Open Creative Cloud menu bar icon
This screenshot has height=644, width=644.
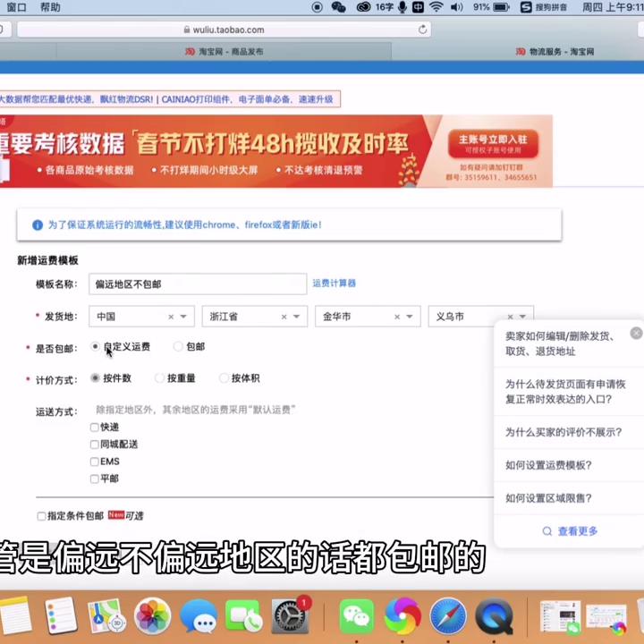[363, 7]
